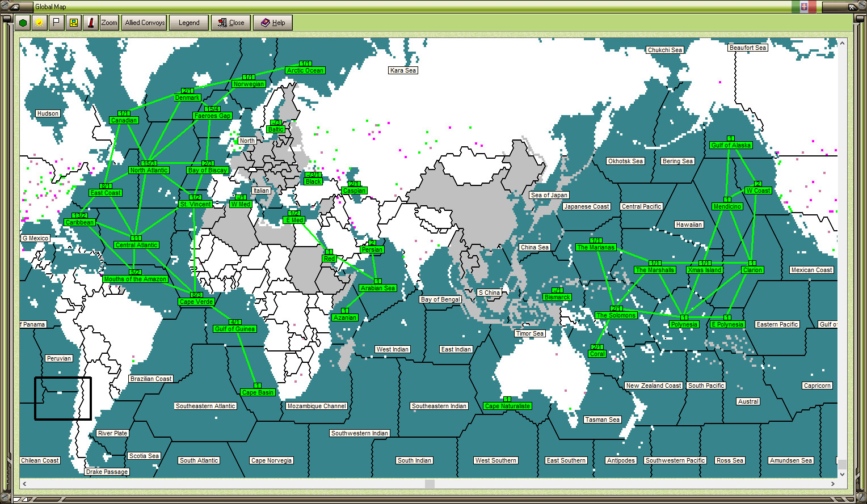Click the Italian flag in the title bar

click(803, 6)
